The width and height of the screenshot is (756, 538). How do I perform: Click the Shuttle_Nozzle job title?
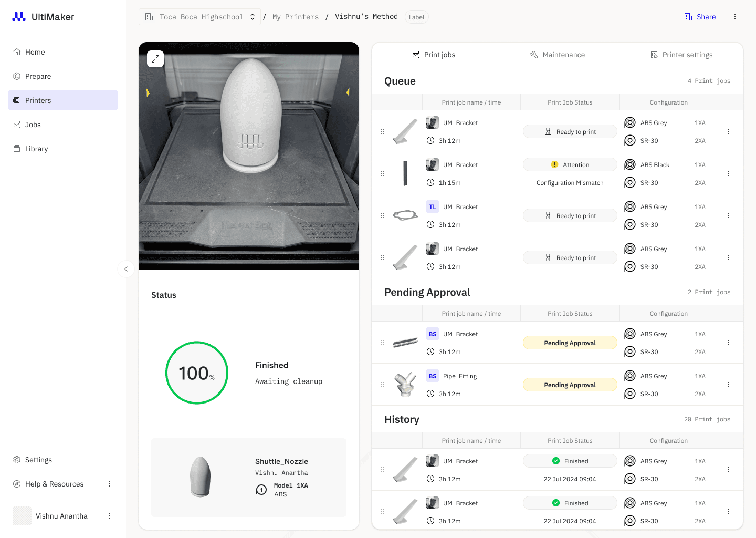(x=281, y=461)
